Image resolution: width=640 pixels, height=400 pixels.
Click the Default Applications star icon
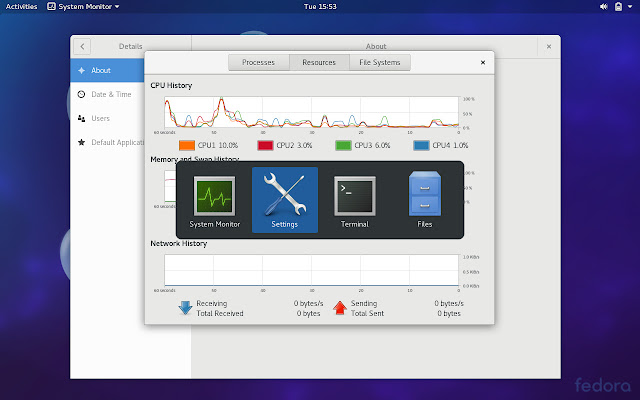[82, 142]
